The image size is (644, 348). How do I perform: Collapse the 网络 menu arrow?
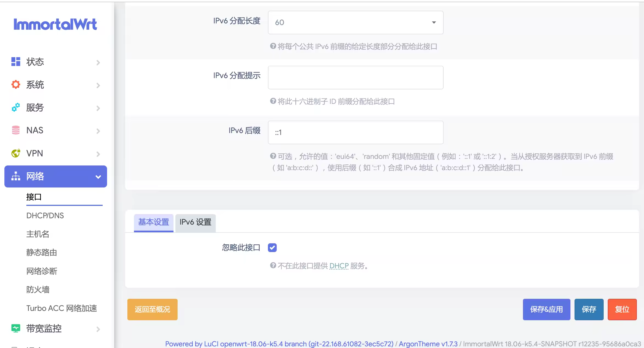pos(98,177)
